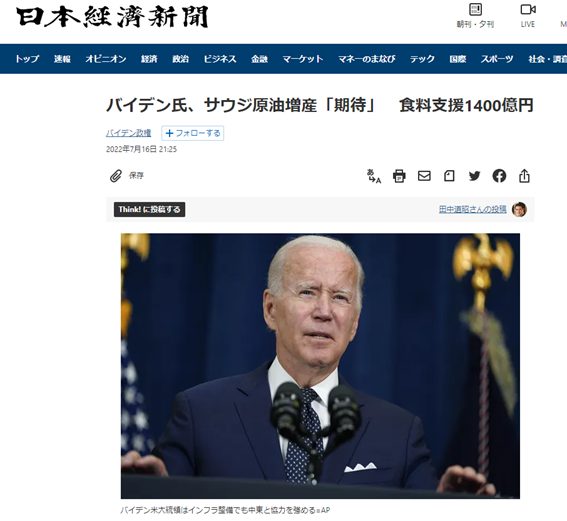
Task: Click the translate article icon
Action: [x=374, y=176]
